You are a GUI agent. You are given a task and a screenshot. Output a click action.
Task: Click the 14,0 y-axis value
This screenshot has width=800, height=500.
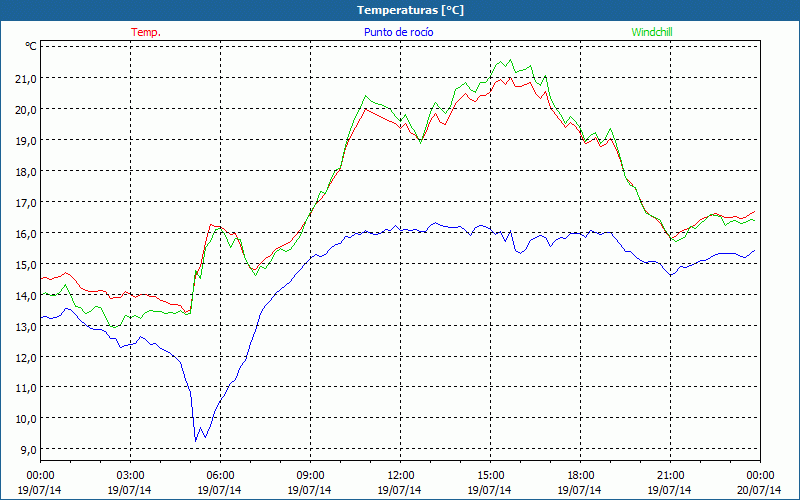(x=27, y=295)
